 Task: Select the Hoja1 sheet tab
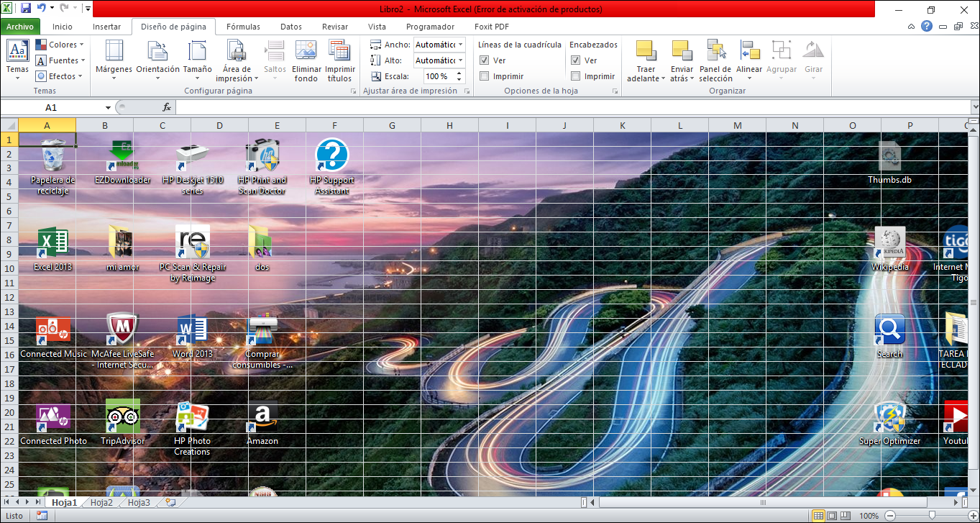(64, 503)
